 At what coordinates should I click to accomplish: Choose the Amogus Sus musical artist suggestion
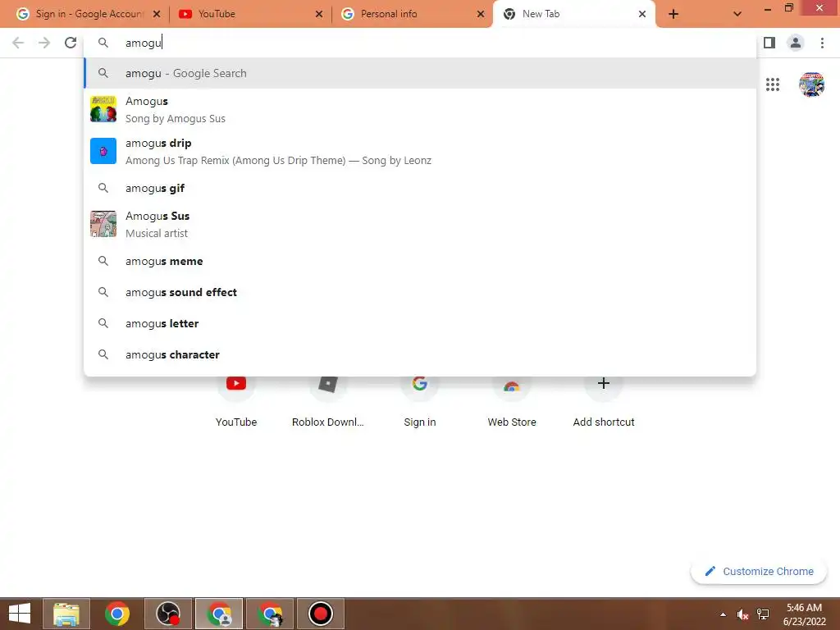[420, 224]
